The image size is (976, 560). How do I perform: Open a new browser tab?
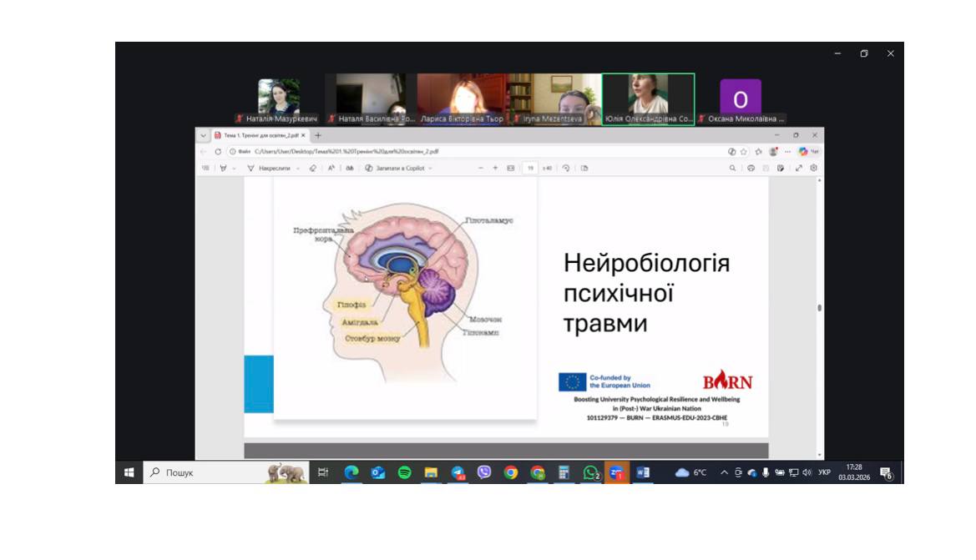tap(318, 135)
